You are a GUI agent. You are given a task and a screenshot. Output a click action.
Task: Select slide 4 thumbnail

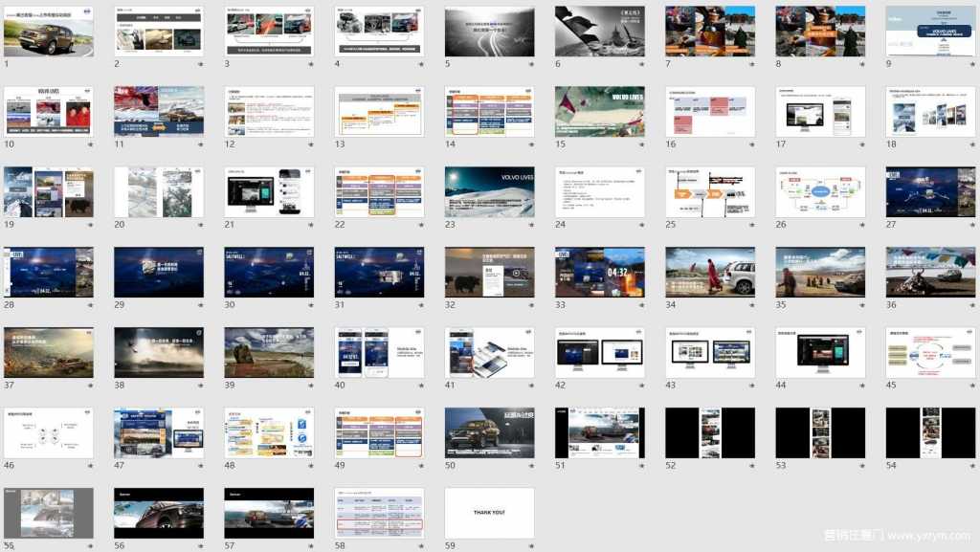point(379,32)
